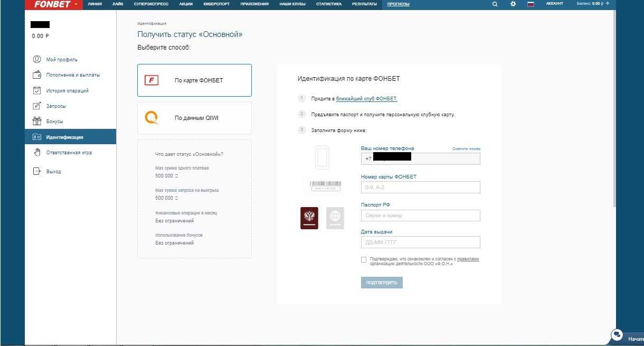Viewport: 644px width, 346px height.
Task: Open the chat bubble icon
Action: click(616, 335)
